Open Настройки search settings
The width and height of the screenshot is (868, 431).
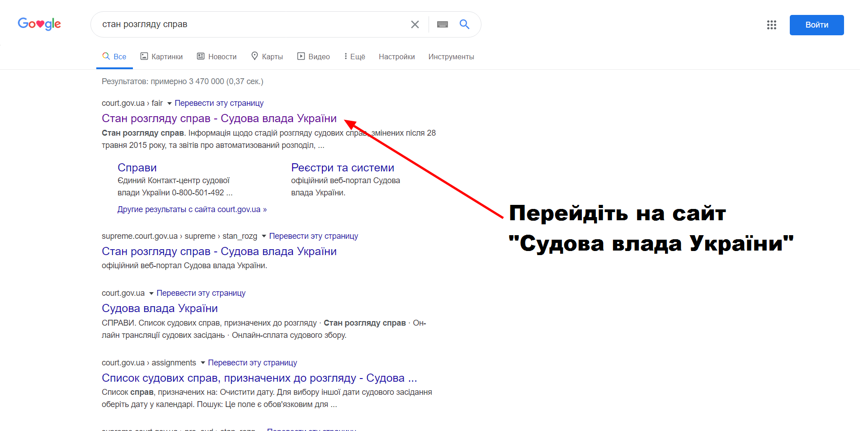(396, 57)
